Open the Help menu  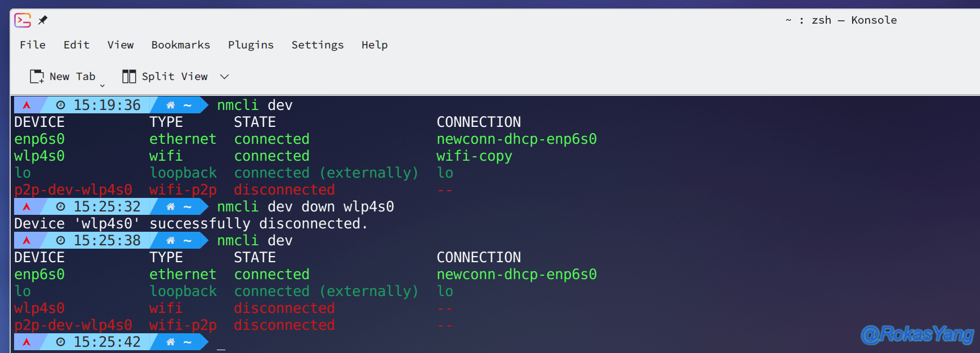[375, 45]
